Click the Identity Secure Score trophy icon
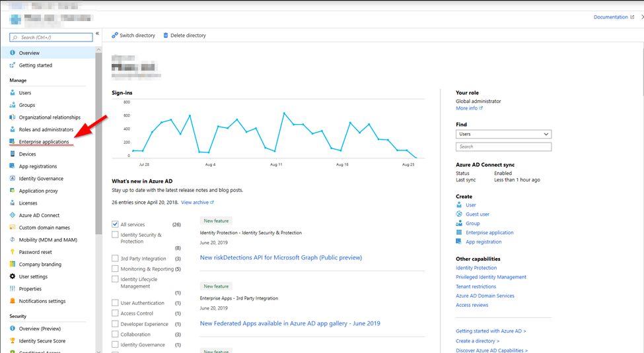The width and height of the screenshot is (644, 353). [x=13, y=340]
